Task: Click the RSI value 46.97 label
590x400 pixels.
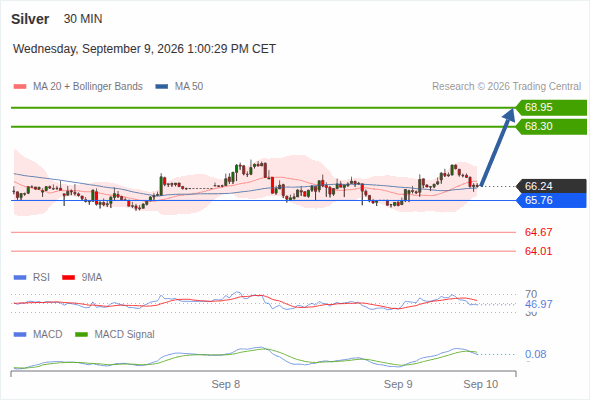Action: 538,304
